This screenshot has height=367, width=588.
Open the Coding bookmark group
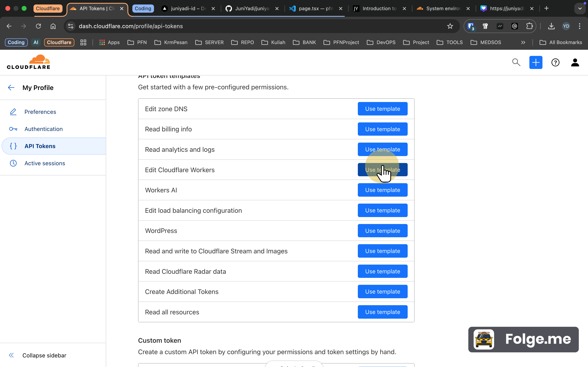(x=16, y=42)
